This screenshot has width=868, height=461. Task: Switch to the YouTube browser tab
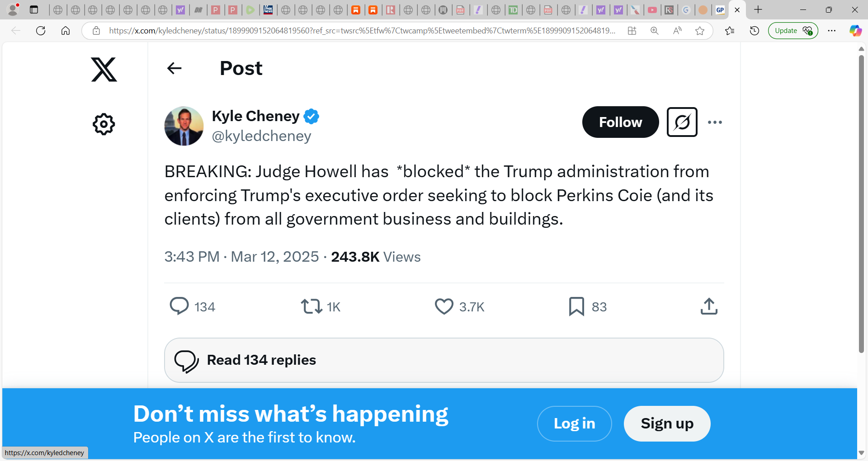tap(652, 9)
